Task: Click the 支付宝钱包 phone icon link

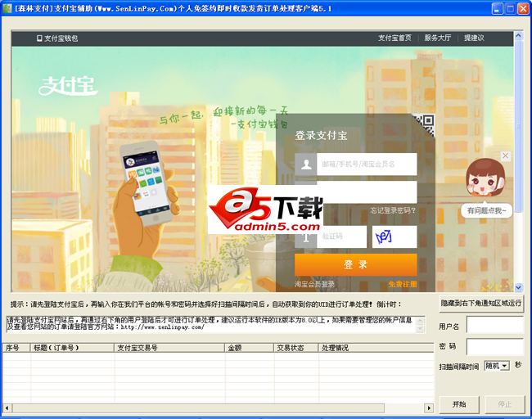Action: coord(57,38)
